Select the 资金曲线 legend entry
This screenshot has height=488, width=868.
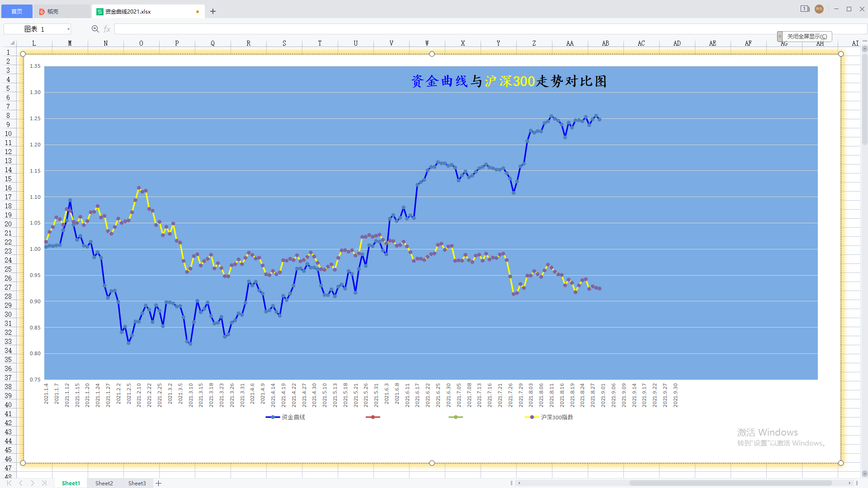pyautogui.click(x=293, y=417)
